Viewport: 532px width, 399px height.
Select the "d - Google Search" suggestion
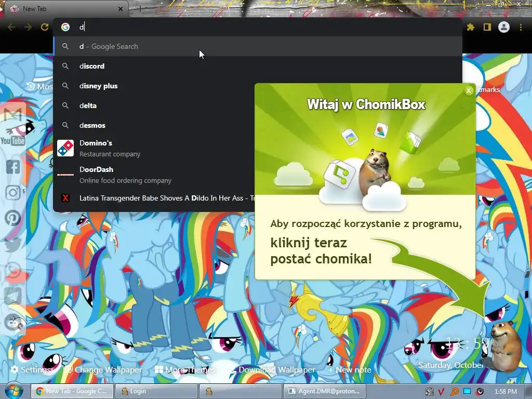click(x=258, y=46)
